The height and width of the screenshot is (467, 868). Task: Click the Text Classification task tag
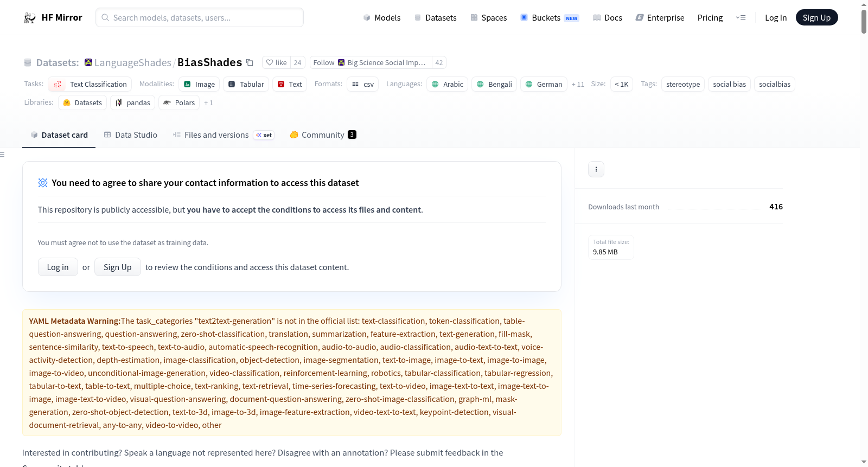coord(90,84)
